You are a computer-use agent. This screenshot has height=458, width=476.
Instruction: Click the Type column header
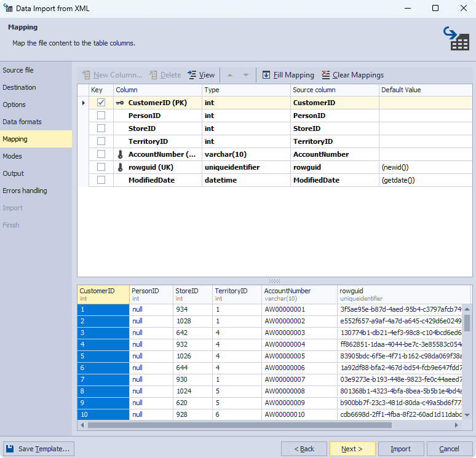click(246, 90)
